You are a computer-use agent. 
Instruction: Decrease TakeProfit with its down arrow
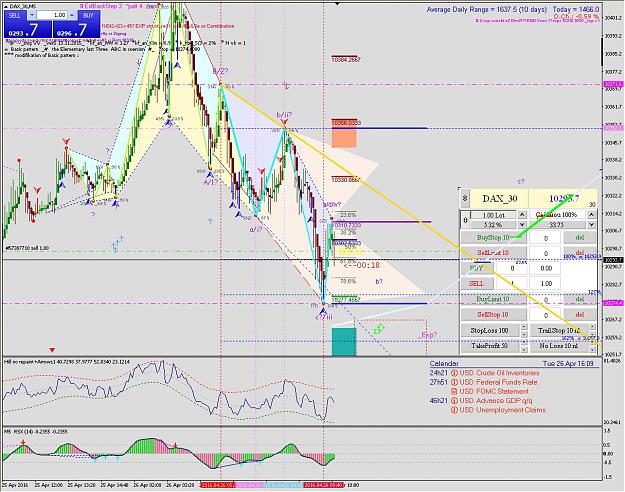pyautogui.click(x=524, y=349)
